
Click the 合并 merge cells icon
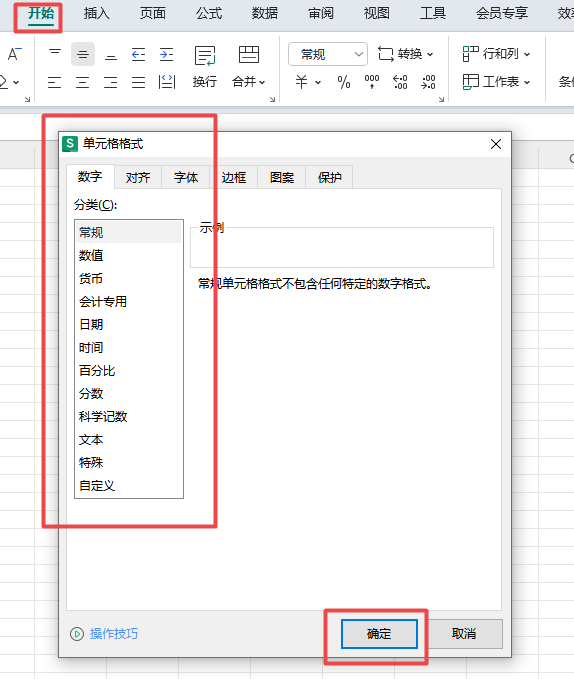click(x=248, y=55)
